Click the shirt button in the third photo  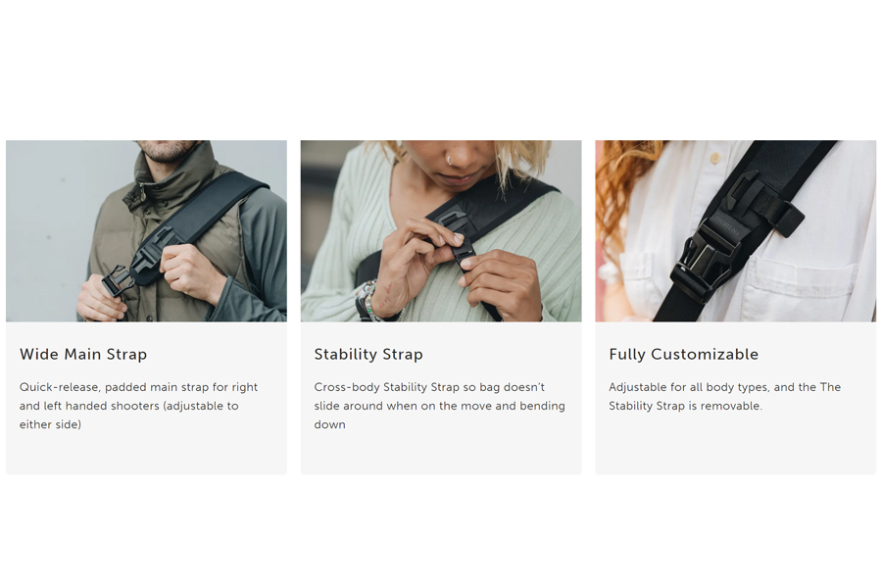[x=715, y=158]
